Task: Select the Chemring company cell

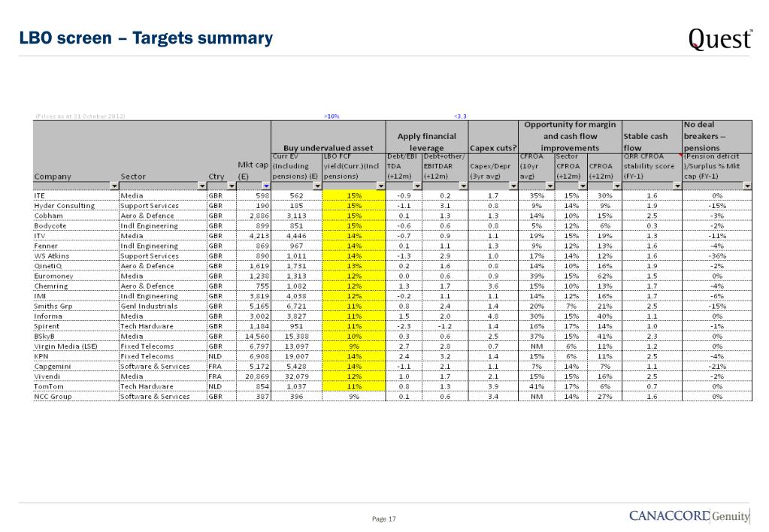Action: 76,286
